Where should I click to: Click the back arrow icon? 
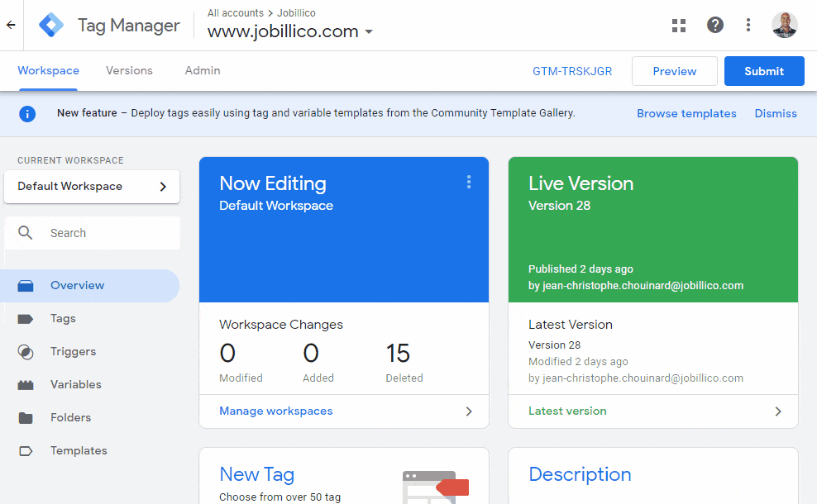pos(11,25)
